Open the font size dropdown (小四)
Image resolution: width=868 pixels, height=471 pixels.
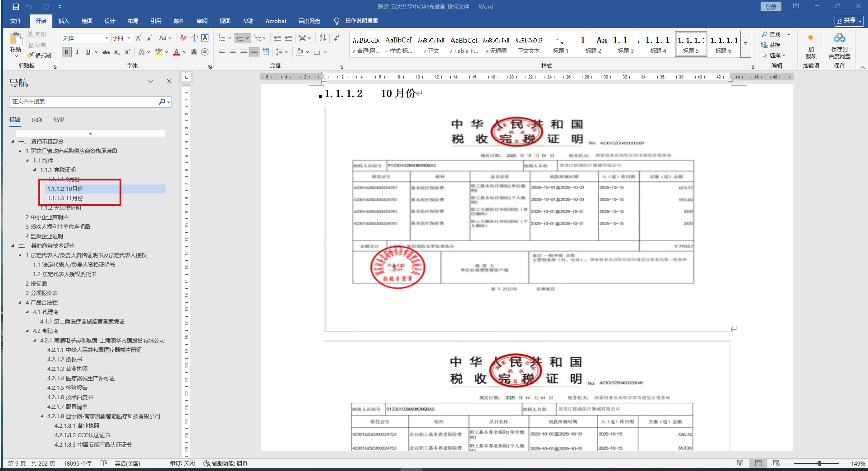pos(129,38)
